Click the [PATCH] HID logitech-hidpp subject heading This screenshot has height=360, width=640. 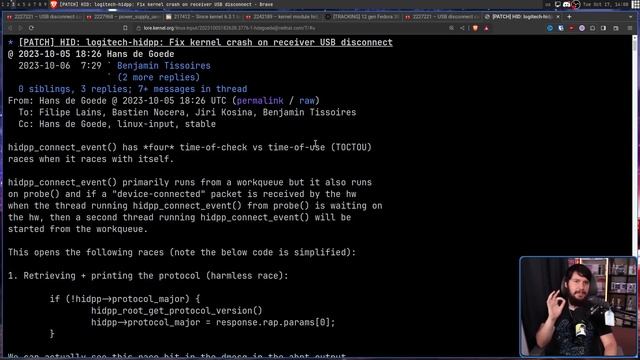205,42
